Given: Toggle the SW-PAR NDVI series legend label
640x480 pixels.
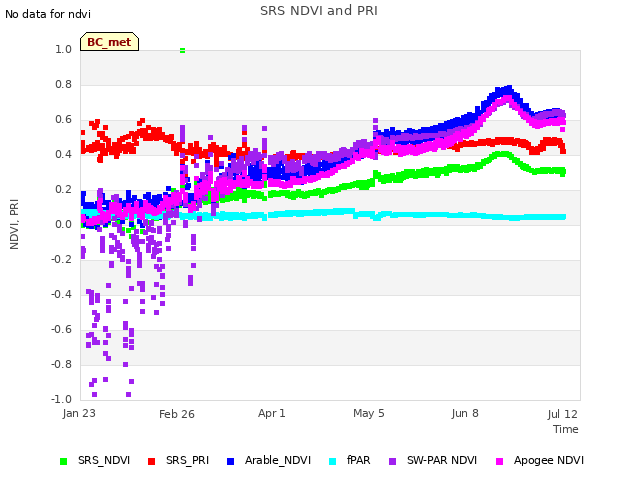Looking at the screenshot, I should [442, 460].
